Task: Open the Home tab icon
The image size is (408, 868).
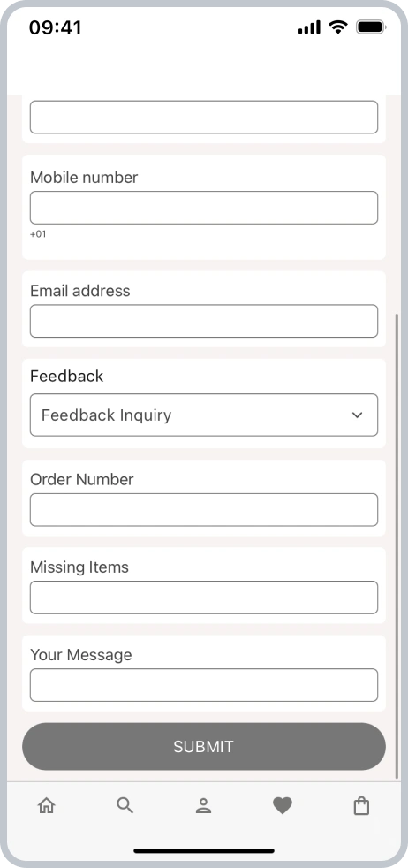Action: [x=47, y=805]
